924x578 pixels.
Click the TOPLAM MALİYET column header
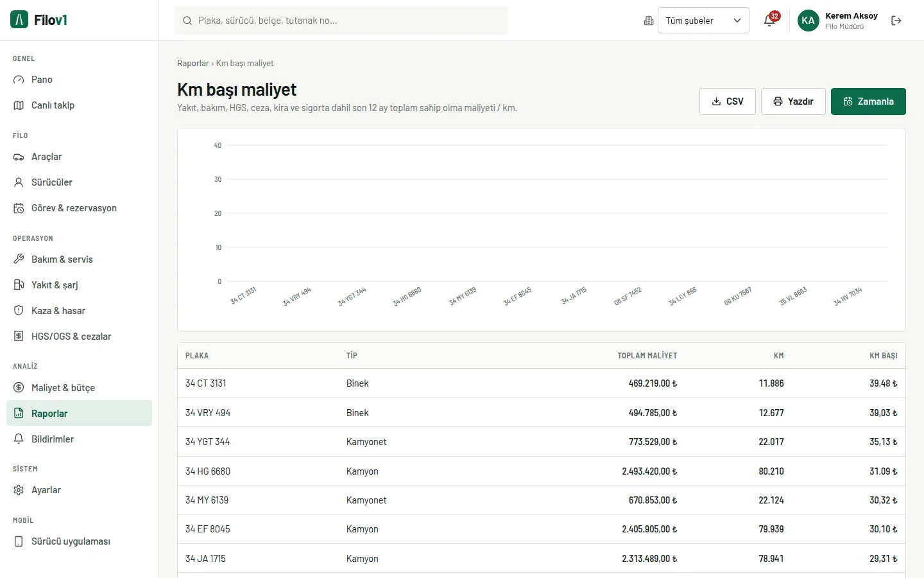click(647, 356)
